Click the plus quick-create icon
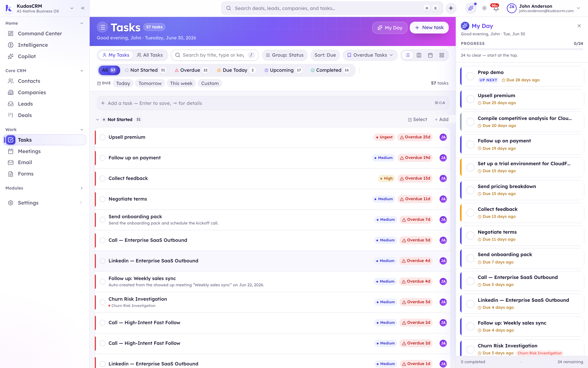The height and width of the screenshot is (368, 588). (x=451, y=8)
